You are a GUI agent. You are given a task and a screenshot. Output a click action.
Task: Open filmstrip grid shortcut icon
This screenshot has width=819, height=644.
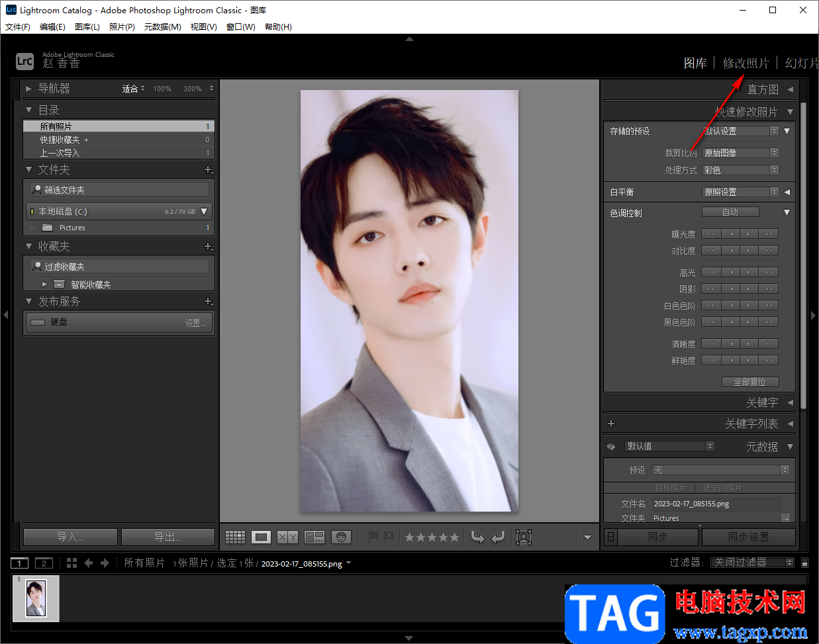[x=72, y=563]
